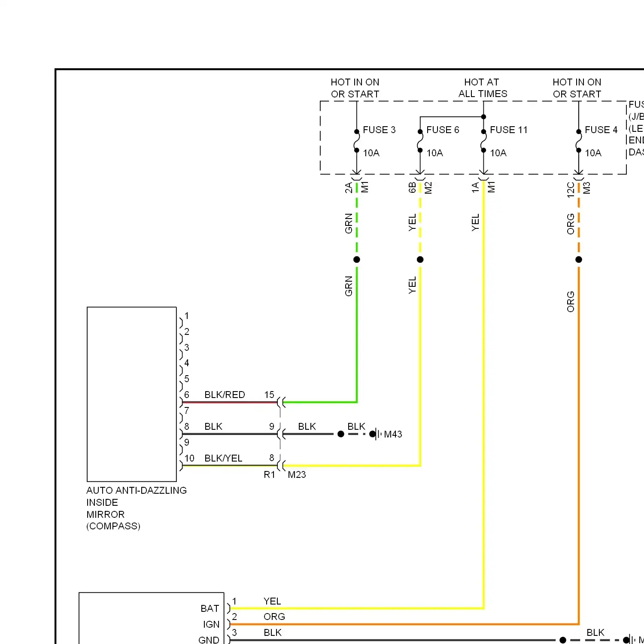644x644 pixels.
Task: Select pin number 15 on the R1/M23 connector
Action: (x=269, y=395)
